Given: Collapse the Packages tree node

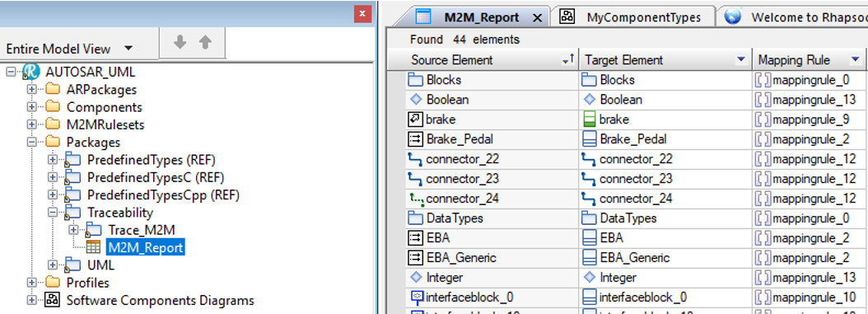Looking at the screenshot, I should [x=32, y=143].
